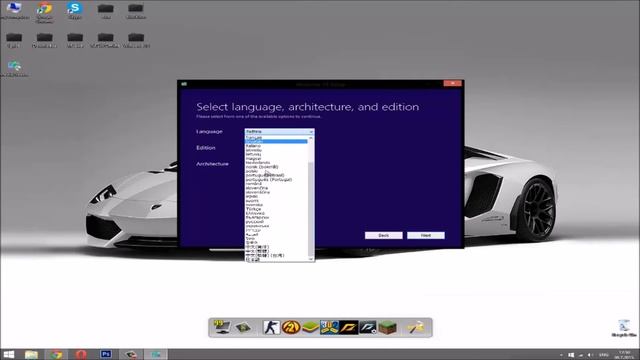Select português (Portugal) option

click(x=276, y=179)
